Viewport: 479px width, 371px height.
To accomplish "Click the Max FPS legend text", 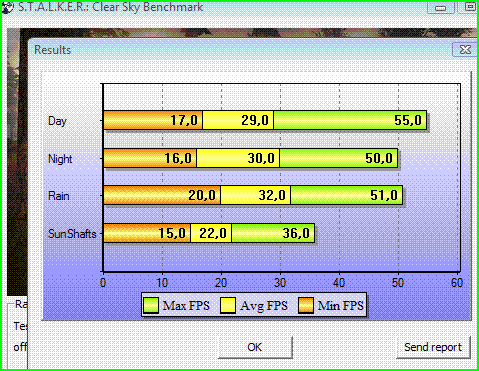I will 186,306.
